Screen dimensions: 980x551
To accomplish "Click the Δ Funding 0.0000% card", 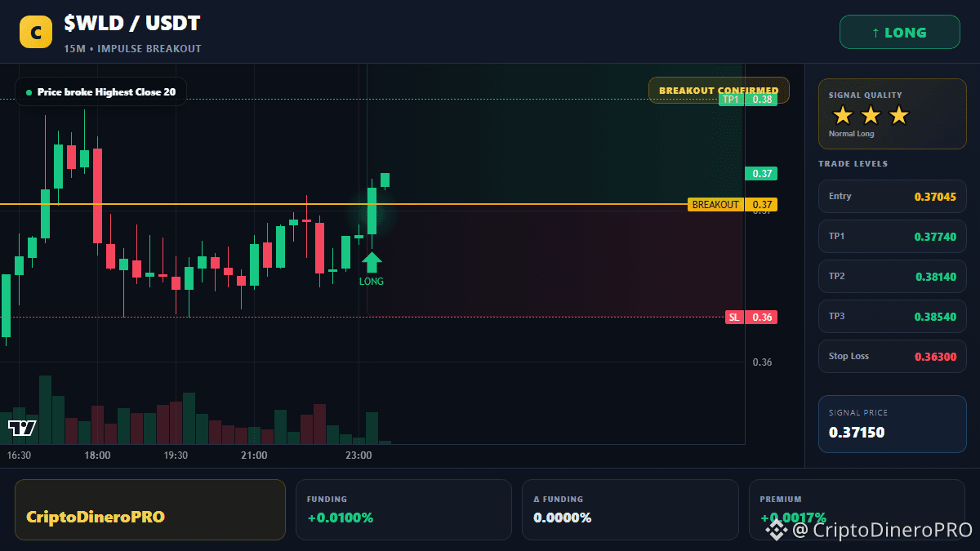I will 630,510.
